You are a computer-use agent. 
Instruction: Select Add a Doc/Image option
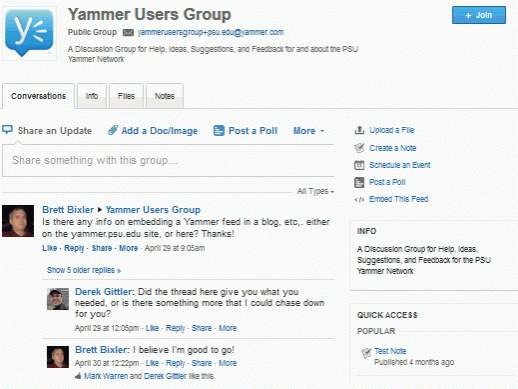[x=160, y=131]
